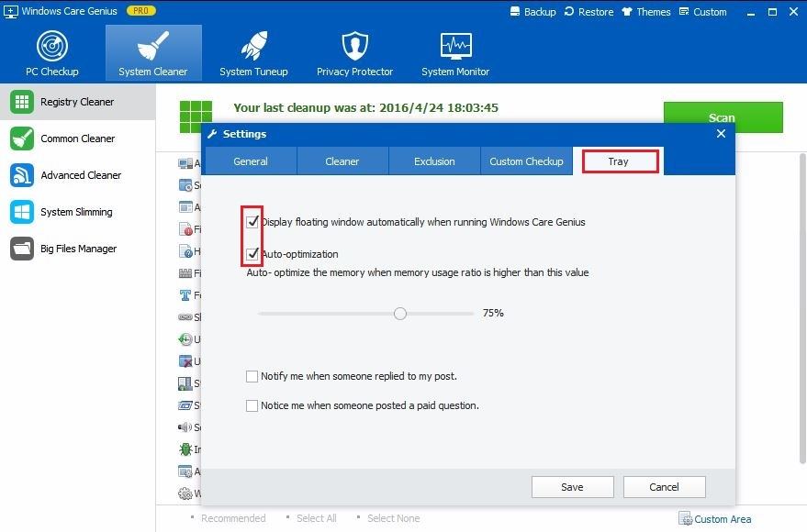Uncheck the Auto-optimization checkbox
This screenshot has width=807, height=532.
252,254
